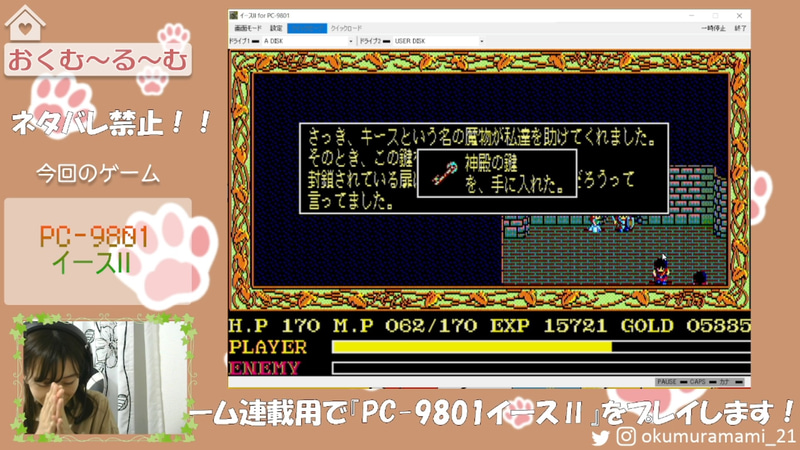Click the house heart icon
This screenshot has width=800, height=450.
25,23
